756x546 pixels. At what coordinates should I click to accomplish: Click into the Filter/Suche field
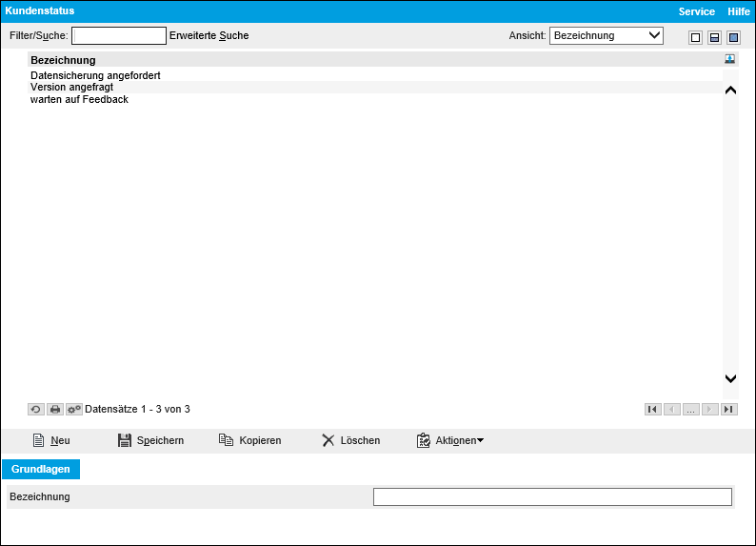pyautogui.click(x=119, y=35)
